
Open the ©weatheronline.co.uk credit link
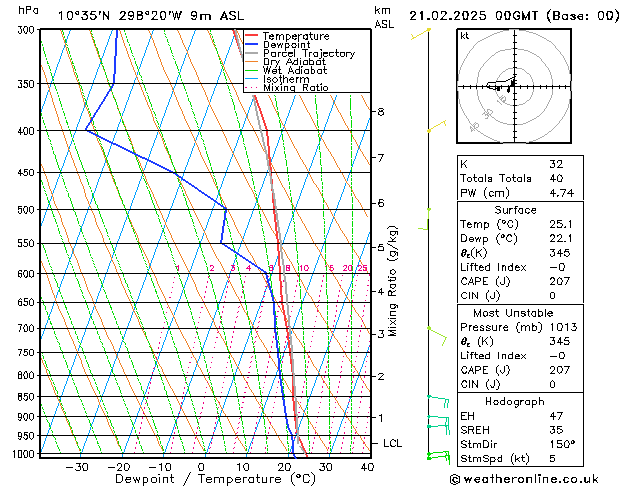click(x=524, y=479)
